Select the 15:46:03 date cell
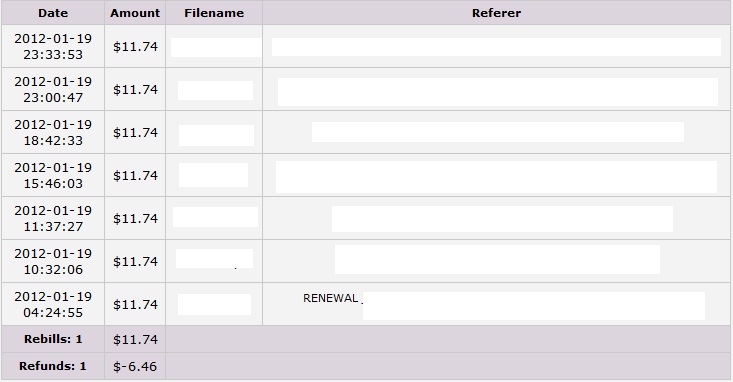 click(53, 175)
